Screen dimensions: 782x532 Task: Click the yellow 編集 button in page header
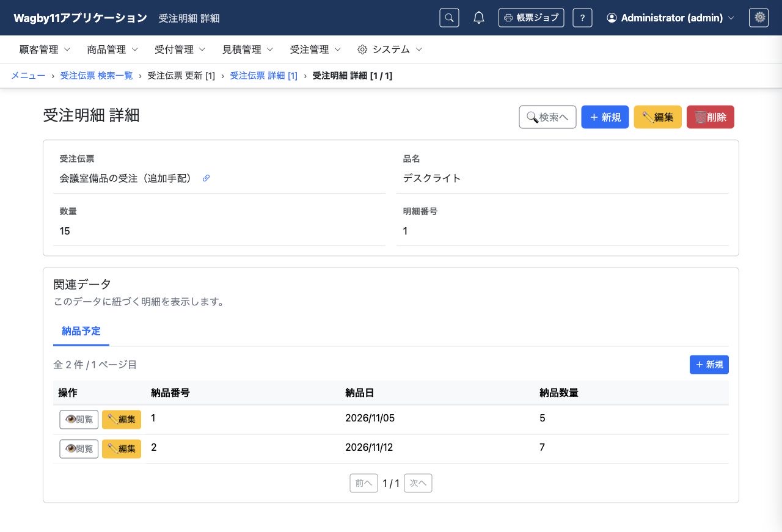(658, 117)
